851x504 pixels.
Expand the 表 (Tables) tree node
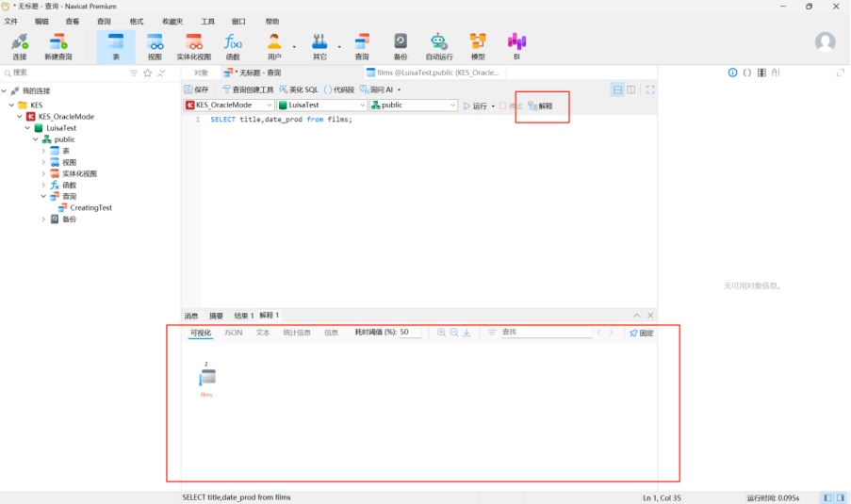[43, 151]
